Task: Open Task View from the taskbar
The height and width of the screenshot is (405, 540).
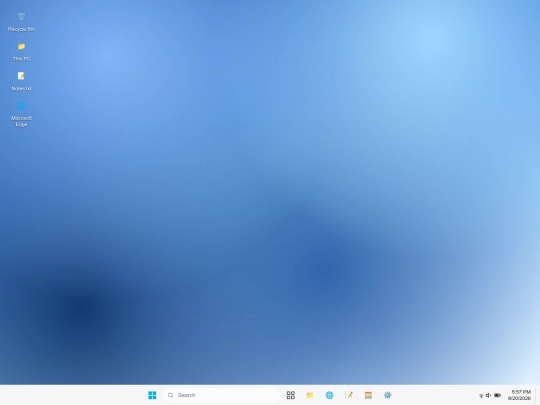Action: 291,395
